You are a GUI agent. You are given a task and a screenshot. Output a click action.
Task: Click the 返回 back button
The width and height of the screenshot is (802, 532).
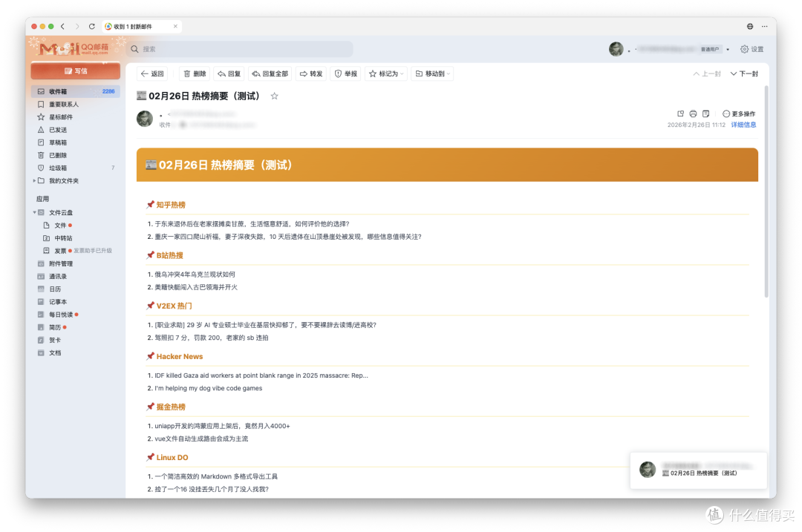click(152, 73)
